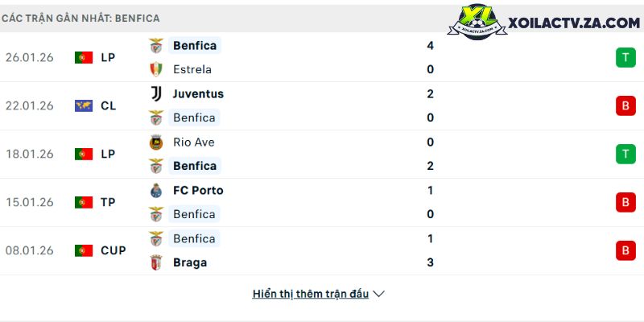The height and width of the screenshot is (322, 644).
Task: Click the Estrela club crest
Action: click(x=156, y=69)
